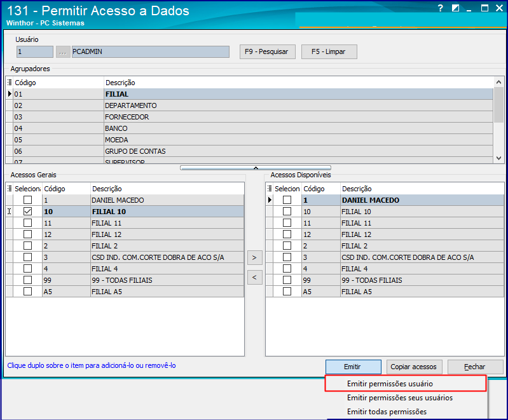
Task: Check FILIAL 10 in Acessos Disponíveis
Action: click(287, 212)
